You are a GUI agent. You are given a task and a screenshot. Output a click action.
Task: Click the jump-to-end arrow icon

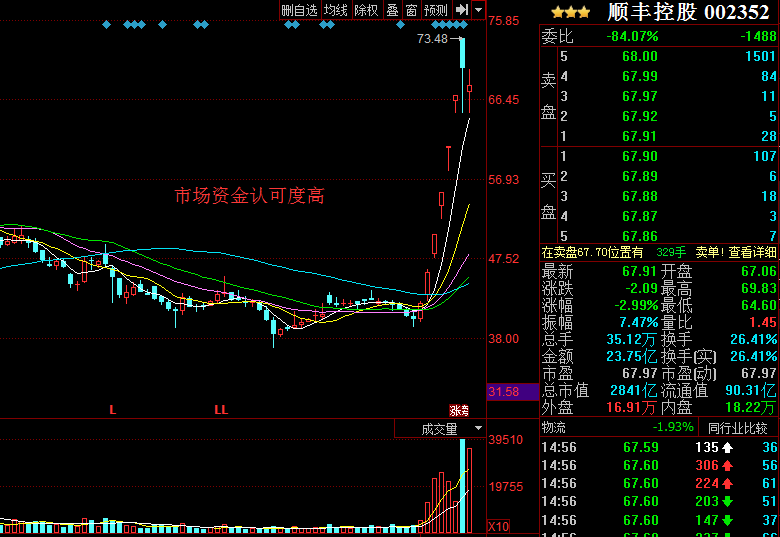click(x=462, y=10)
